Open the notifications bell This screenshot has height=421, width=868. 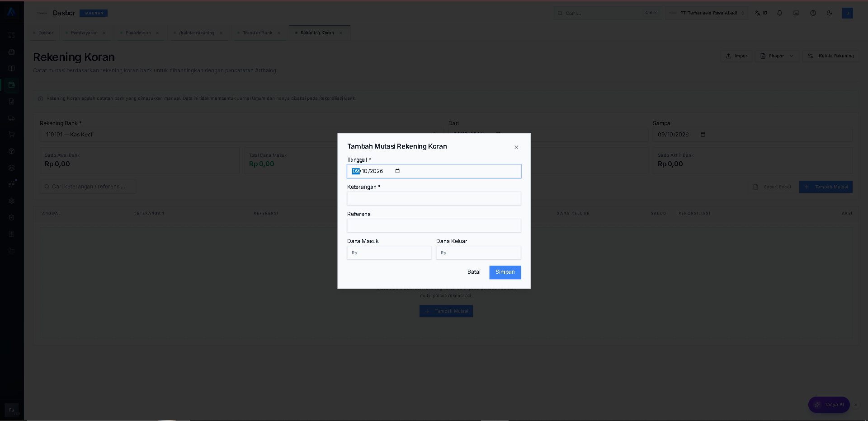click(x=780, y=13)
